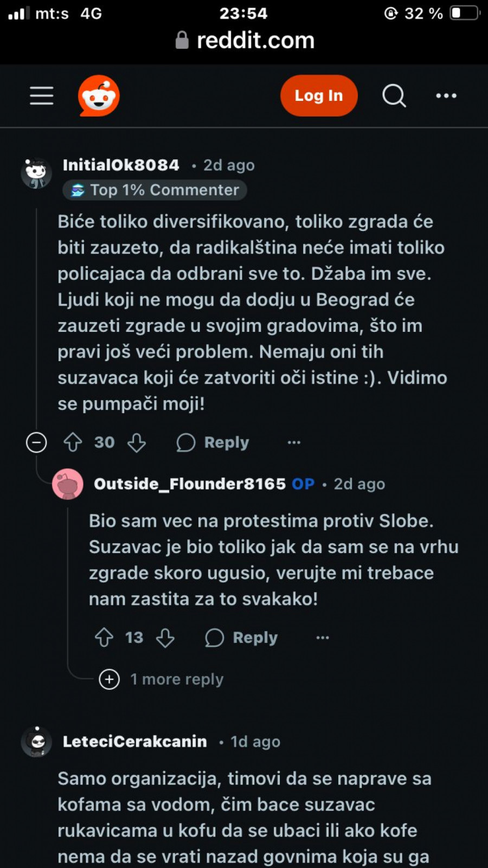Reply to Outside_Flounder8165's comment

[x=242, y=638]
